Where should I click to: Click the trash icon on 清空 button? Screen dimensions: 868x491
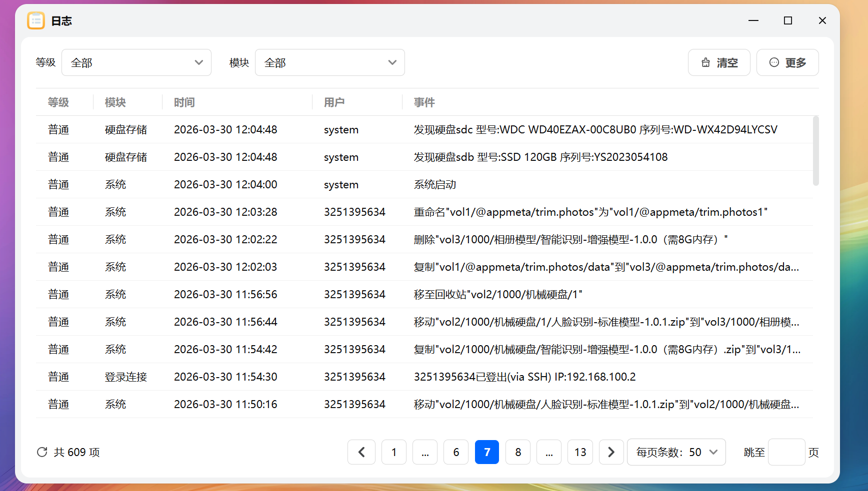click(x=705, y=62)
